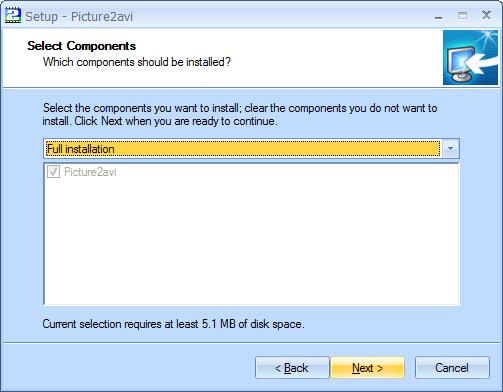
Task: Click the Picture2avi component label
Action: point(90,172)
